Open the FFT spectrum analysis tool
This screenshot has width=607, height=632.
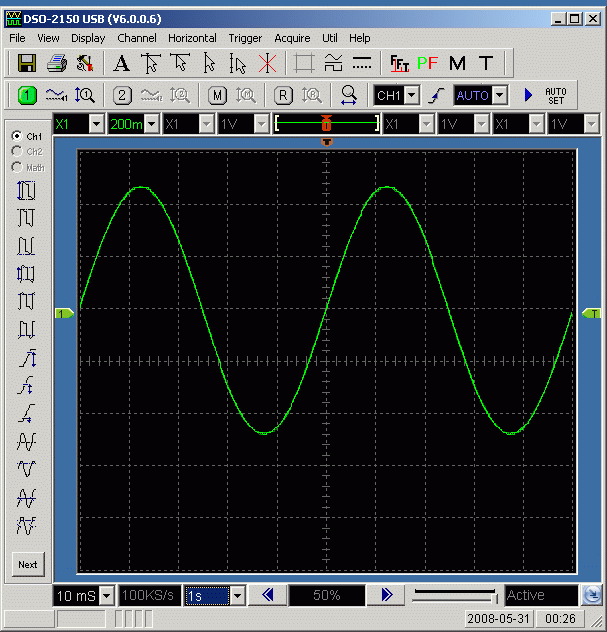tap(399, 63)
